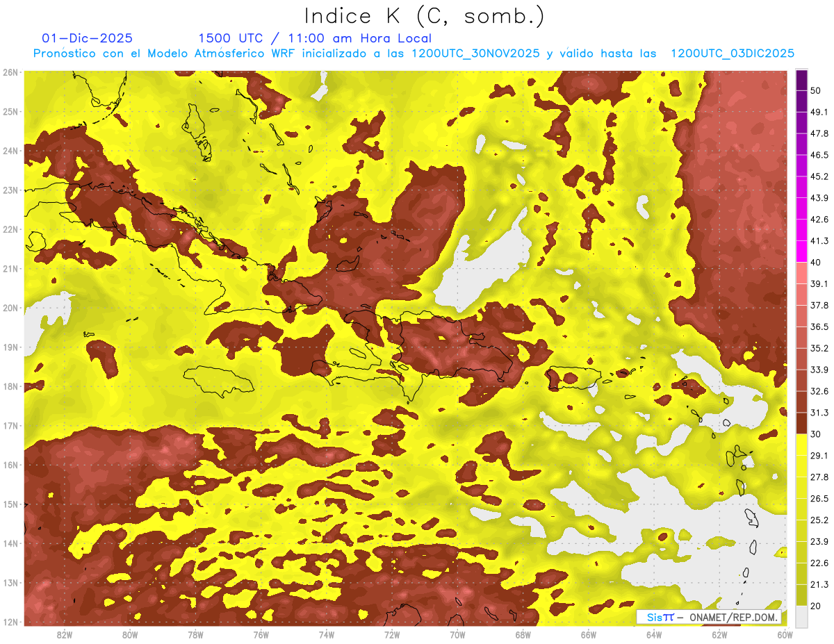This screenshot has width=834, height=644.
Task: Click the "36.5" colorbar value
Action: [x=819, y=327]
